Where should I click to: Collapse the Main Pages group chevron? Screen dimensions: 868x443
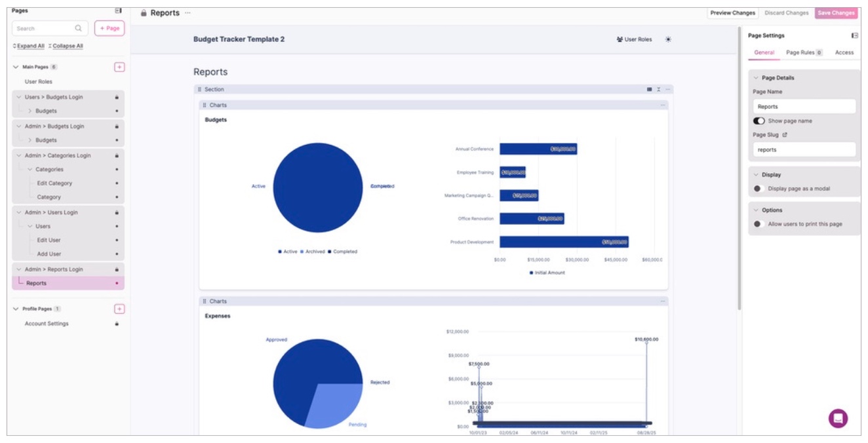pos(16,67)
